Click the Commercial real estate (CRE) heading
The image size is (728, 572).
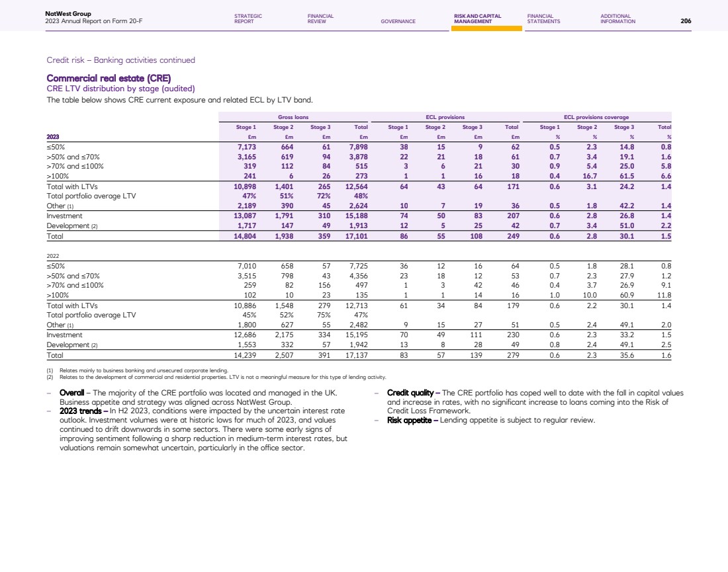[x=99, y=79]
